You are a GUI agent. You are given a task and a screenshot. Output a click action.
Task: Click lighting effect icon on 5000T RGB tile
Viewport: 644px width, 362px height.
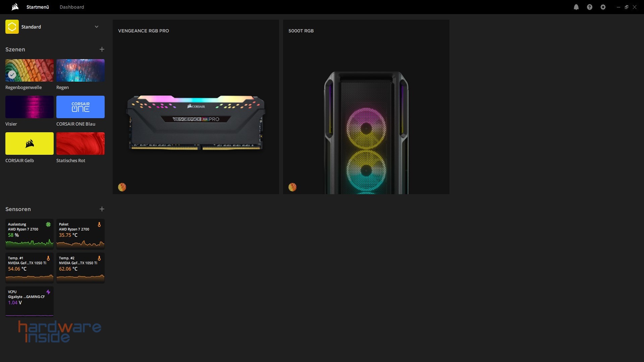292,187
